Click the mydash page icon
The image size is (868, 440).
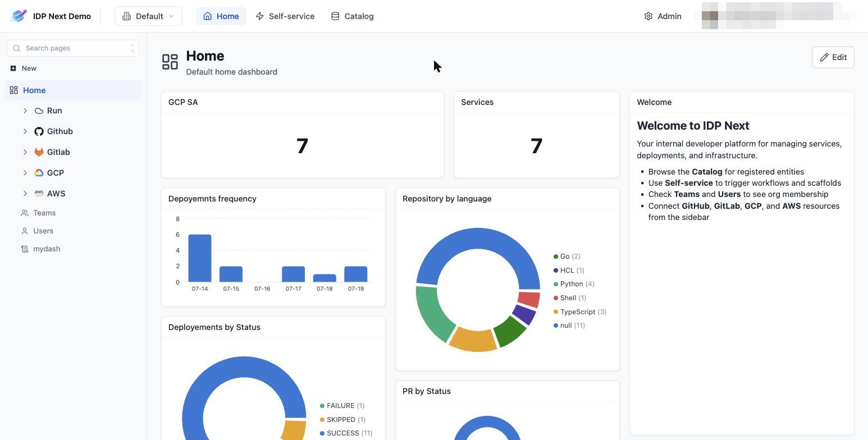[x=25, y=249]
